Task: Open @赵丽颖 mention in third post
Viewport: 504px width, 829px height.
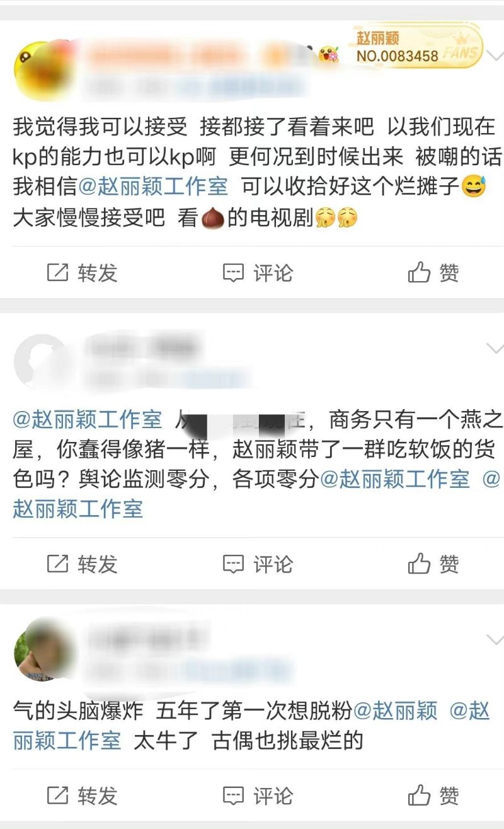Action: (x=396, y=710)
